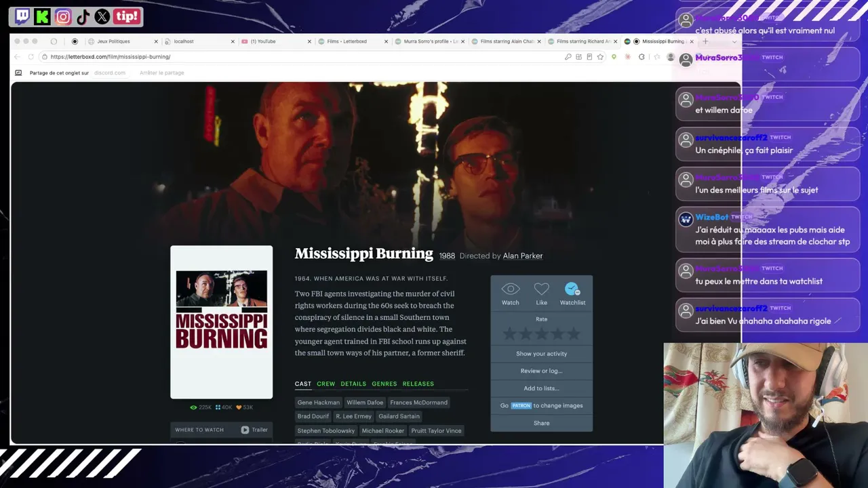Viewport: 868px width, 488px height.
Task: Click chat message 'Un cinéphile, ça fait plaisir'
Action: pyautogui.click(x=744, y=150)
